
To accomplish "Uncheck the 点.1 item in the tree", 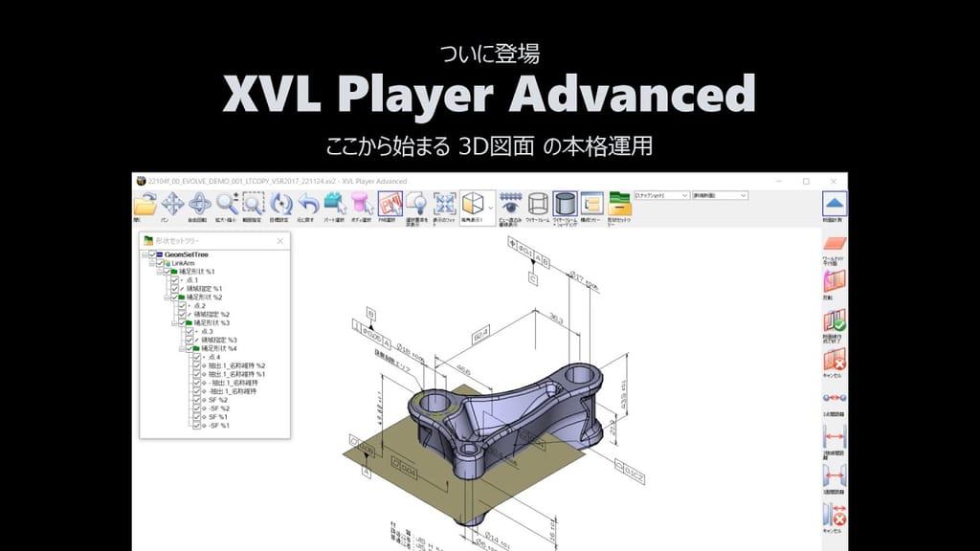I will click(x=174, y=280).
